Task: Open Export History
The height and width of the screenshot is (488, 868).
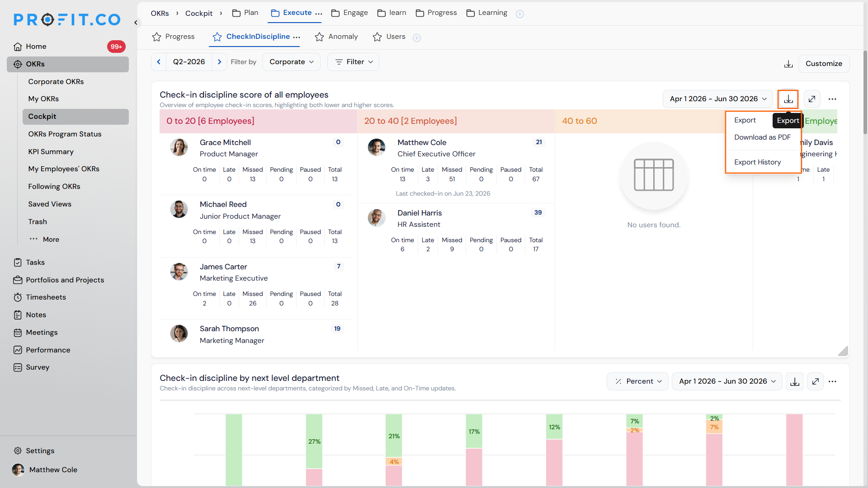Action: coord(758,162)
